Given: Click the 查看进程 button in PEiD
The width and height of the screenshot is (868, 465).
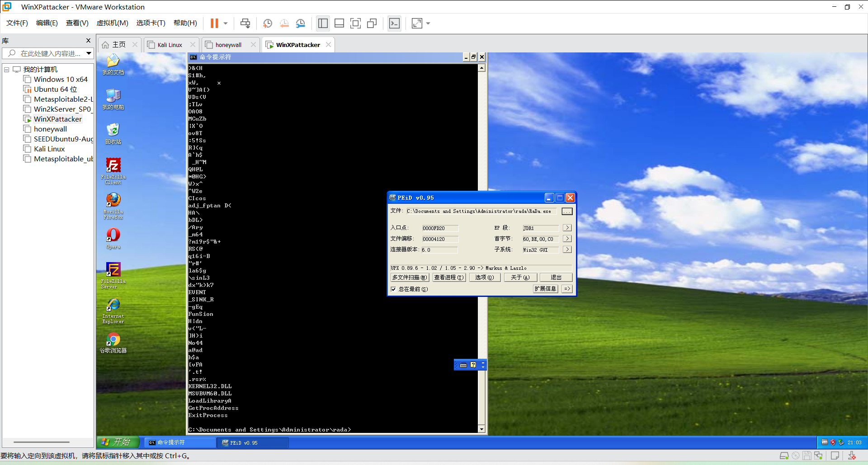Looking at the screenshot, I should 449,277.
